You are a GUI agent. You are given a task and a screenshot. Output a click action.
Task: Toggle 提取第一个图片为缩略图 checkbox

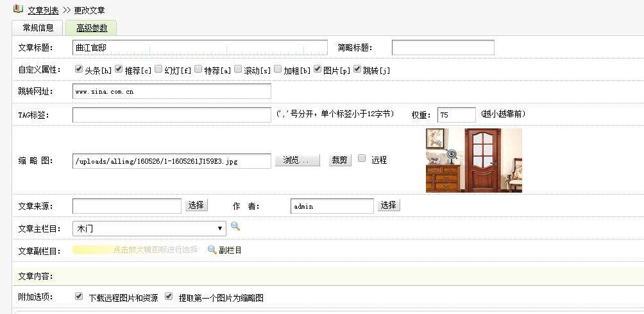point(169,296)
